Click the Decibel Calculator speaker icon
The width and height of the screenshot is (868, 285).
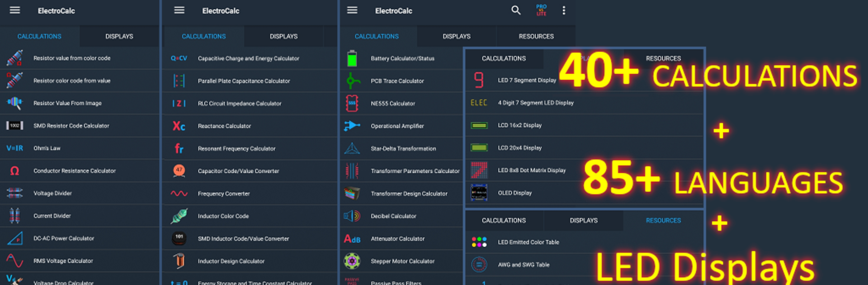(x=352, y=216)
